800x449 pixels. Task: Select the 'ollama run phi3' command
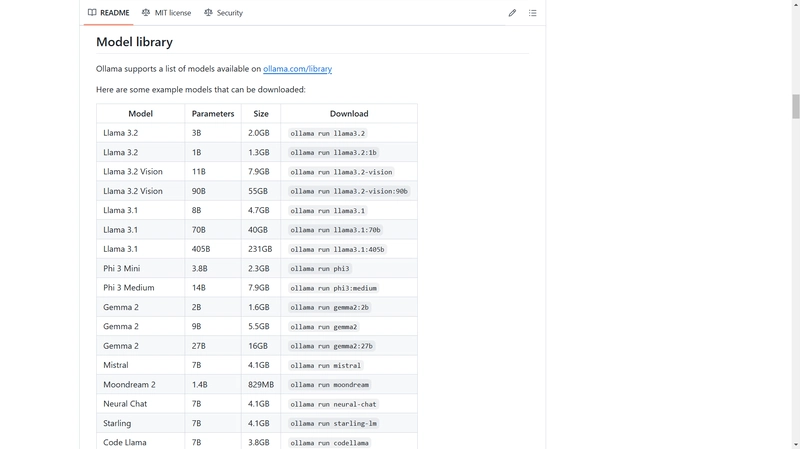pyautogui.click(x=320, y=269)
